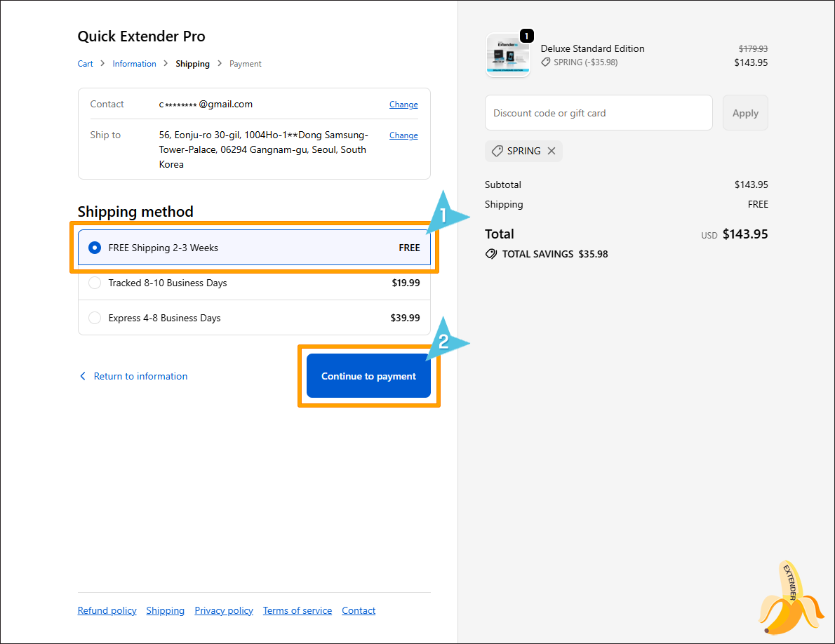Change the Ship to address

403,135
